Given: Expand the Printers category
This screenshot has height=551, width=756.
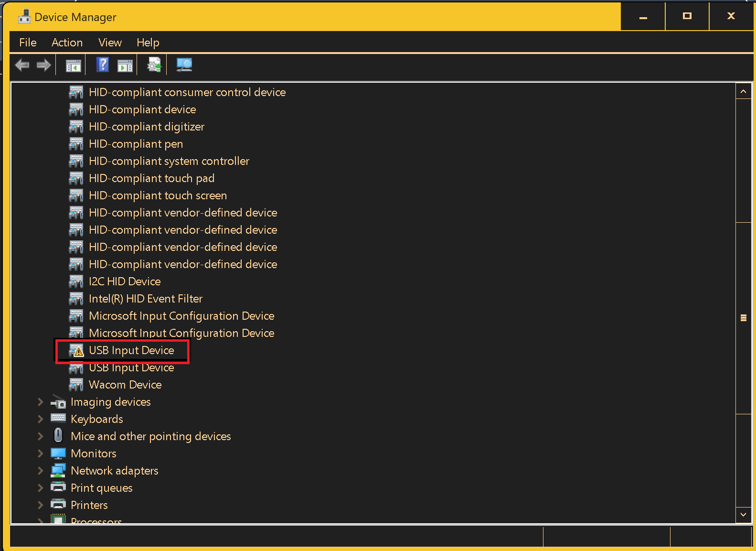Looking at the screenshot, I should click(41, 505).
